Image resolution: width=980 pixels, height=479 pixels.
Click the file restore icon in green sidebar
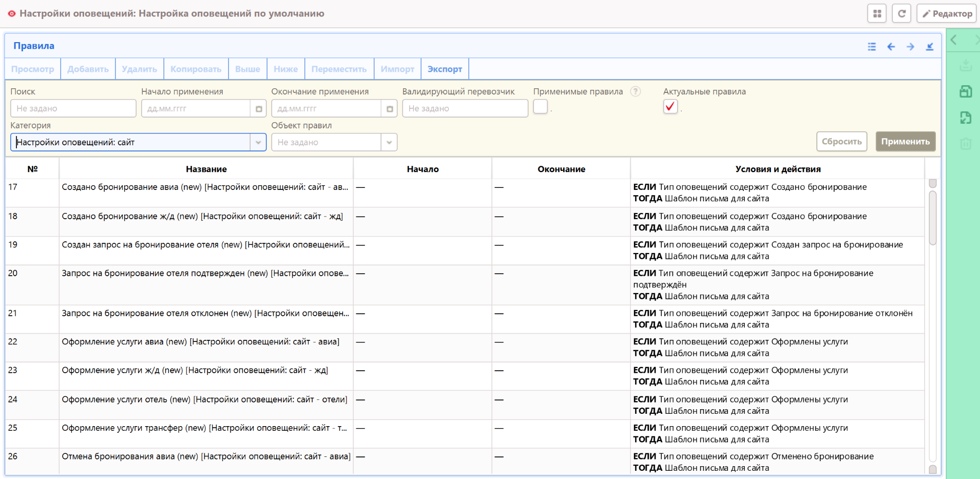(965, 118)
